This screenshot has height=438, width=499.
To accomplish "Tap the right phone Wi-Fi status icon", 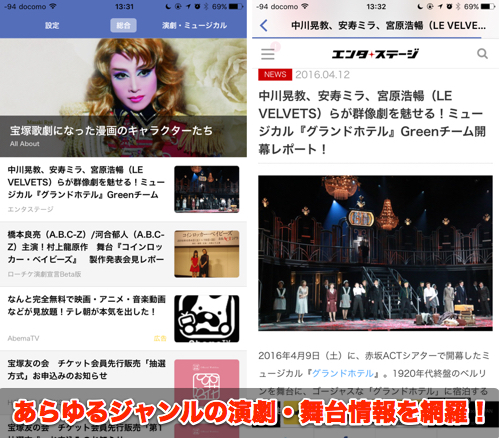I will coord(305,6).
